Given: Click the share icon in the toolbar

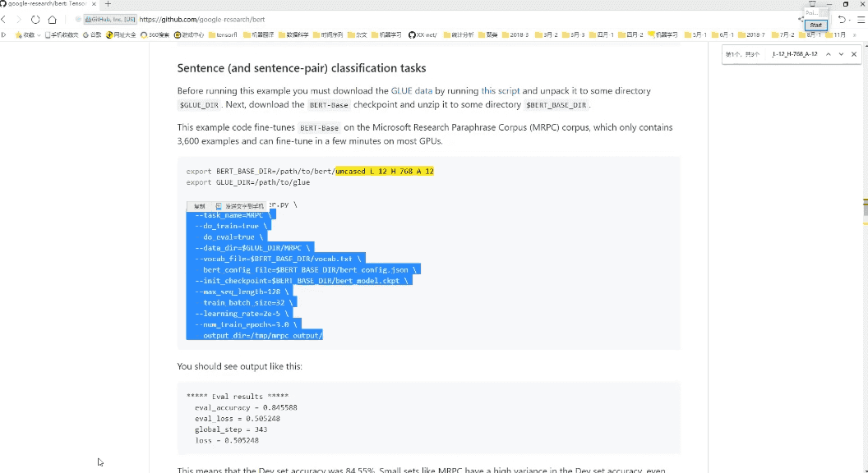Looking at the screenshot, I should [801, 19].
